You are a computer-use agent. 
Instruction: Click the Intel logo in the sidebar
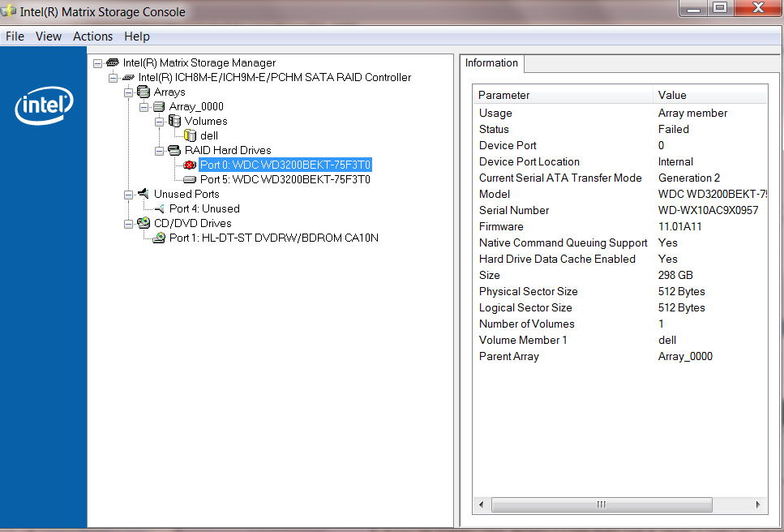click(x=44, y=105)
